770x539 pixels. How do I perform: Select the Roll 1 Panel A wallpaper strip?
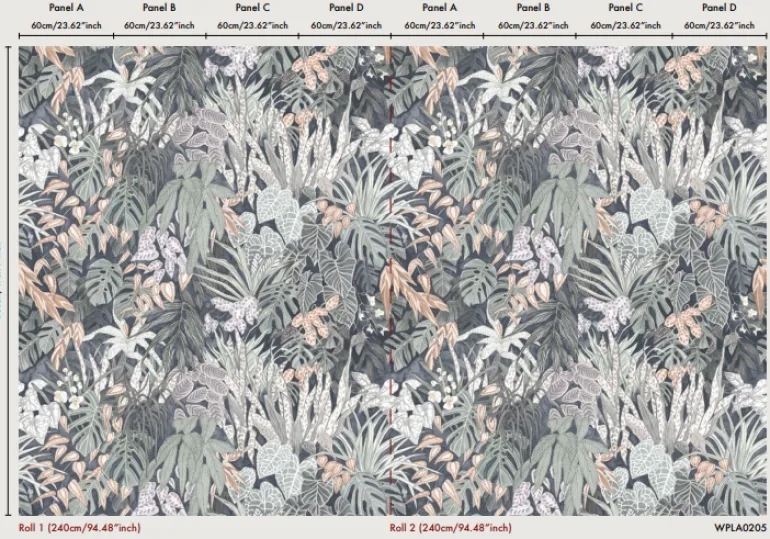click(x=66, y=280)
